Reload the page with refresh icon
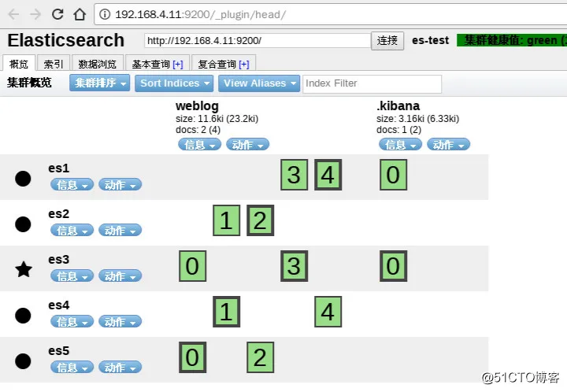Viewport: 567px width, 392px height. click(x=57, y=14)
